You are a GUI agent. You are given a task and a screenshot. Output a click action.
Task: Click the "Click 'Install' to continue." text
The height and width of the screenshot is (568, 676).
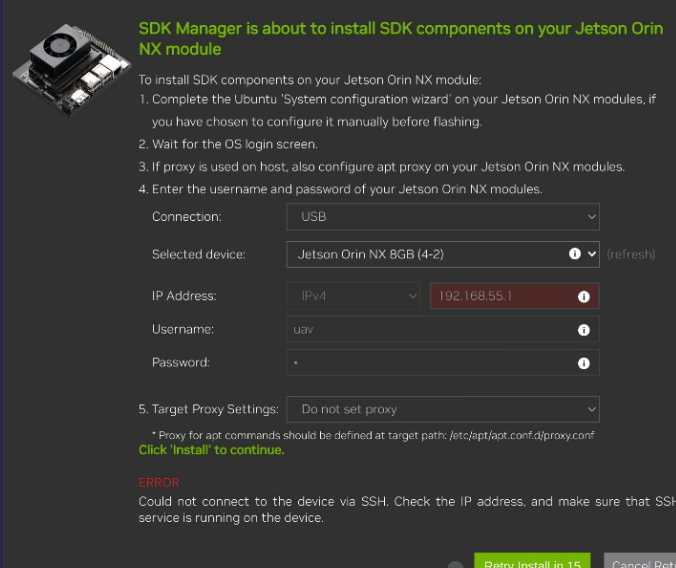coord(211,450)
